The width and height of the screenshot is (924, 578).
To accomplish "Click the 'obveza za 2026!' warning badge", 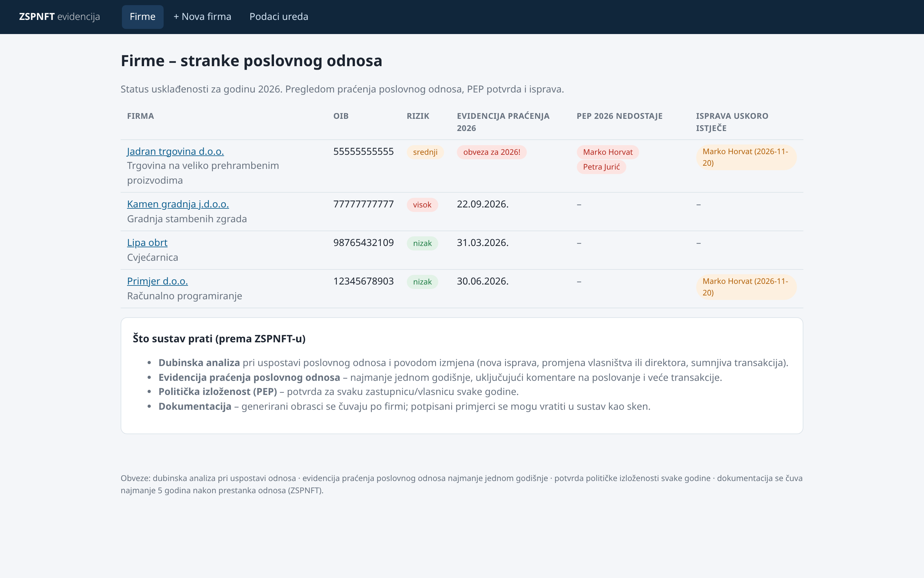I will pos(492,152).
